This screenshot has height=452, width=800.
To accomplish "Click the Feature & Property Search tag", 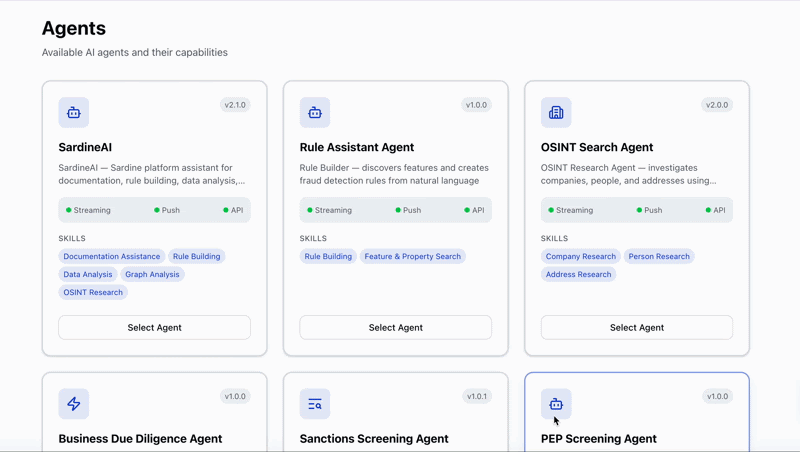I will pyautogui.click(x=413, y=256).
